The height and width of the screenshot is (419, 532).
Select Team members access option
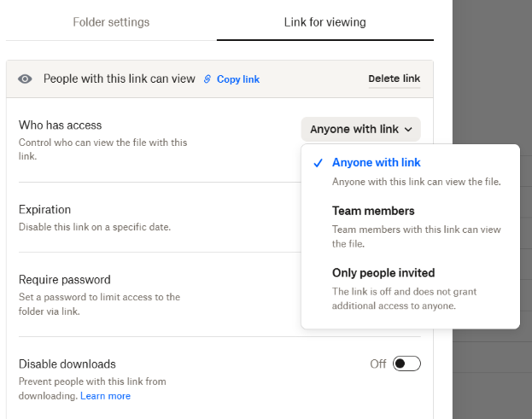point(373,211)
